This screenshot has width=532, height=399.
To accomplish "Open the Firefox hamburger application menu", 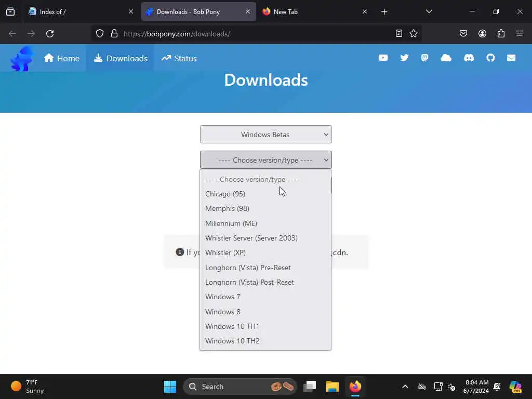I will click(x=520, y=34).
